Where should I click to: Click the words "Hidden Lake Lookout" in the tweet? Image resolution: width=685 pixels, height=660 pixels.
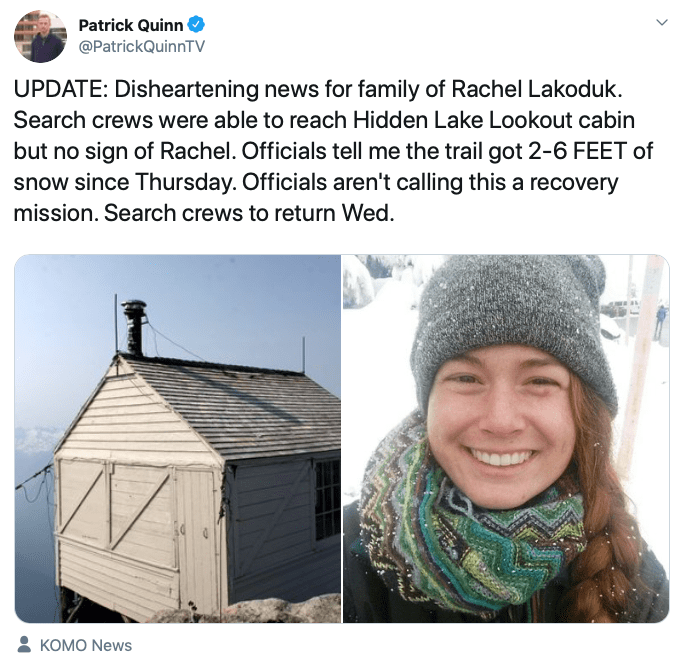(x=462, y=120)
